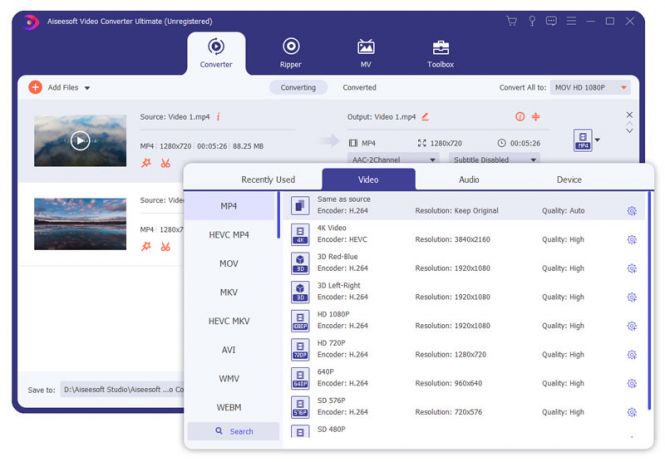Open the shopping cart purchase icon
This screenshot has width=665, height=462.
511,21
